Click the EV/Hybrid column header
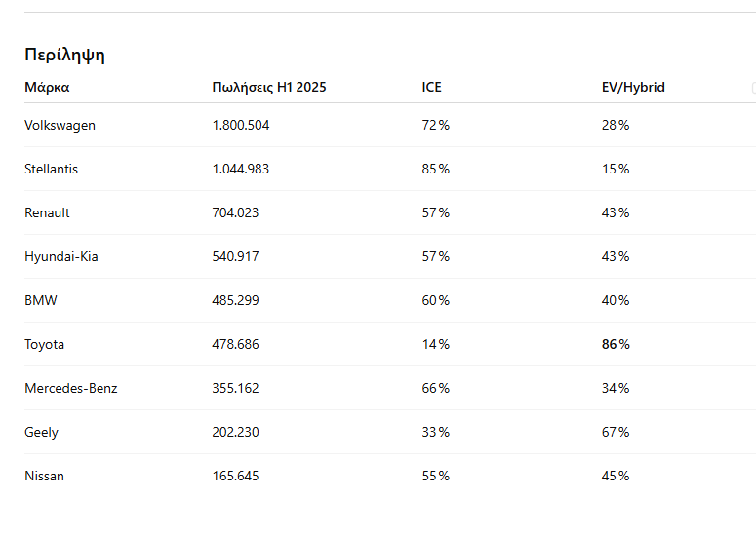This screenshot has height=537, width=756. tap(633, 88)
